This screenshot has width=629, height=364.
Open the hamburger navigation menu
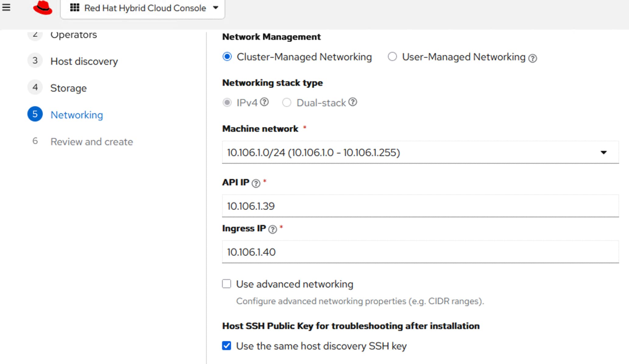(6, 7)
